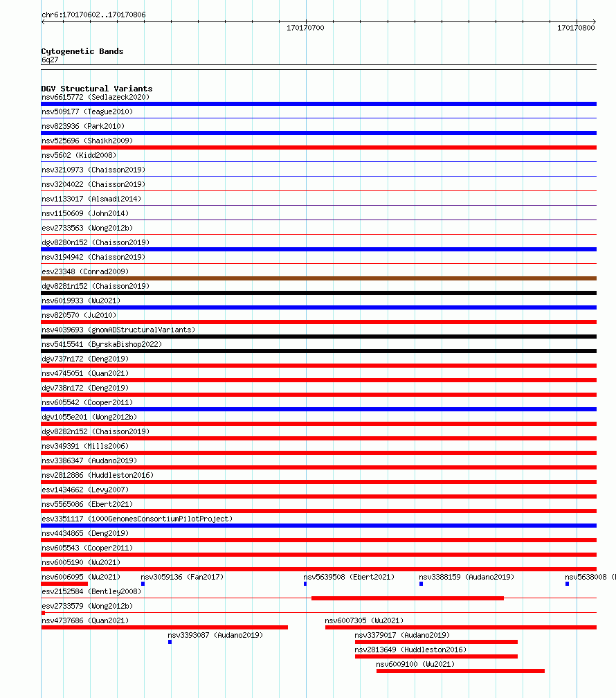Click the blue nsv3393087 insertion marker
The height and width of the screenshot is (698, 616).
pyautogui.click(x=170, y=642)
